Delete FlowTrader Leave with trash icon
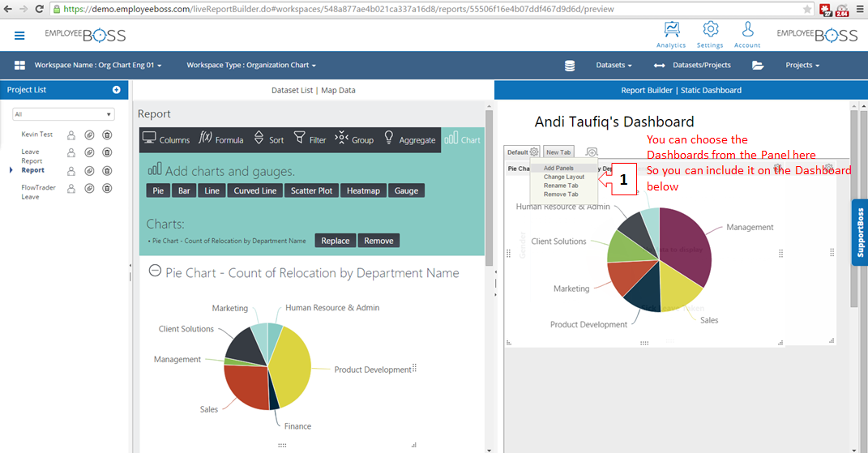The image size is (868, 453). (108, 188)
